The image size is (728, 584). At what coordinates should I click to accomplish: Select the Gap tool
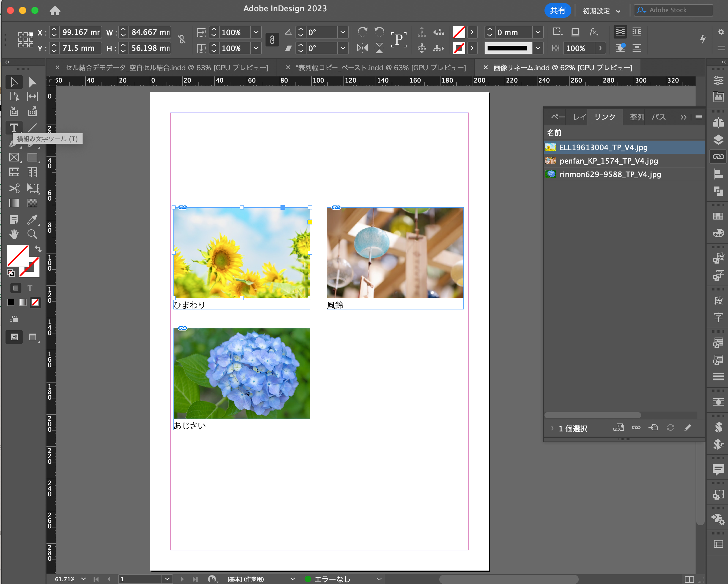point(32,97)
